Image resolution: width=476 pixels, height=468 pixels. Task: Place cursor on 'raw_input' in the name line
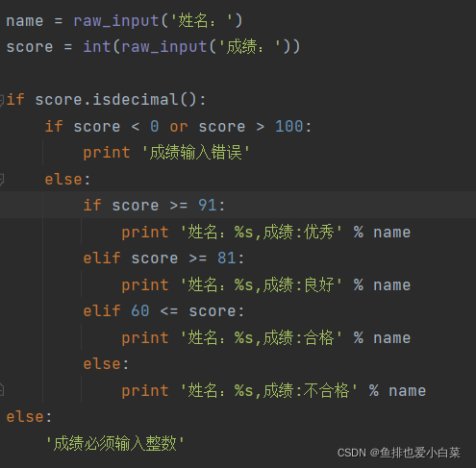point(116,21)
